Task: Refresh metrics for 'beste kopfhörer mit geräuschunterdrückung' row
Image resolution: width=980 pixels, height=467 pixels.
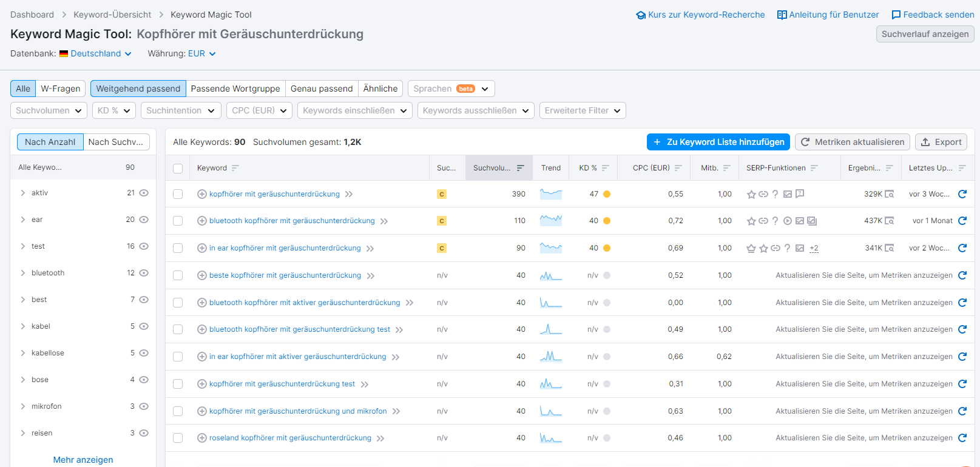Action: tap(962, 275)
